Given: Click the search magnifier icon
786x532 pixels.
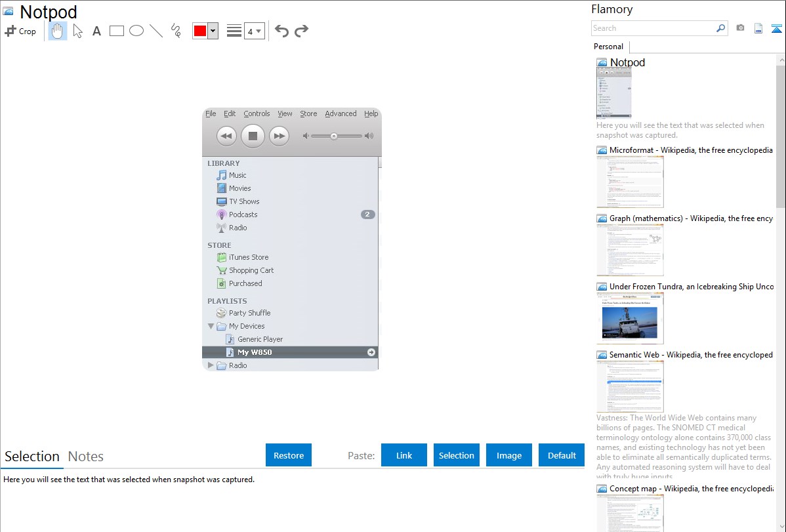Looking at the screenshot, I should (x=721, y=28).
